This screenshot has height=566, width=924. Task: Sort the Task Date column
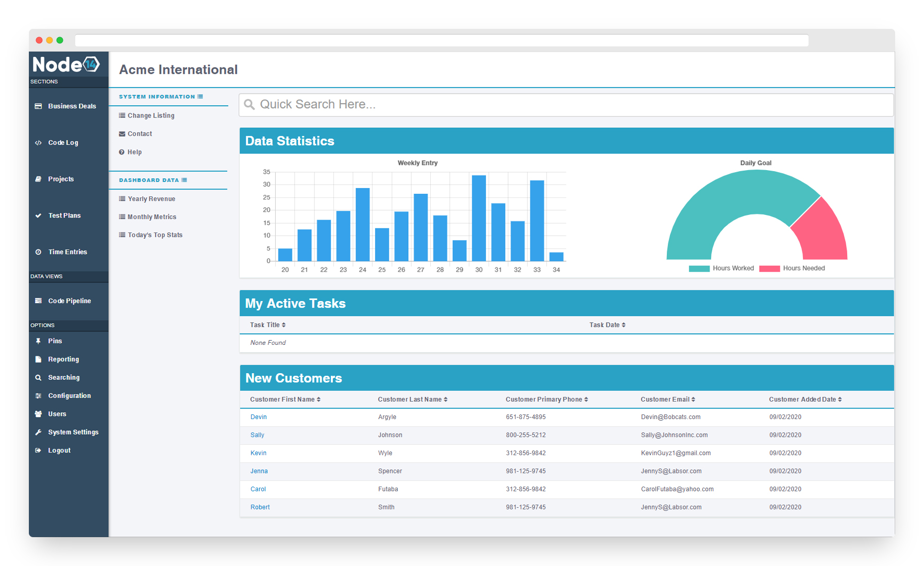[607, 325]
